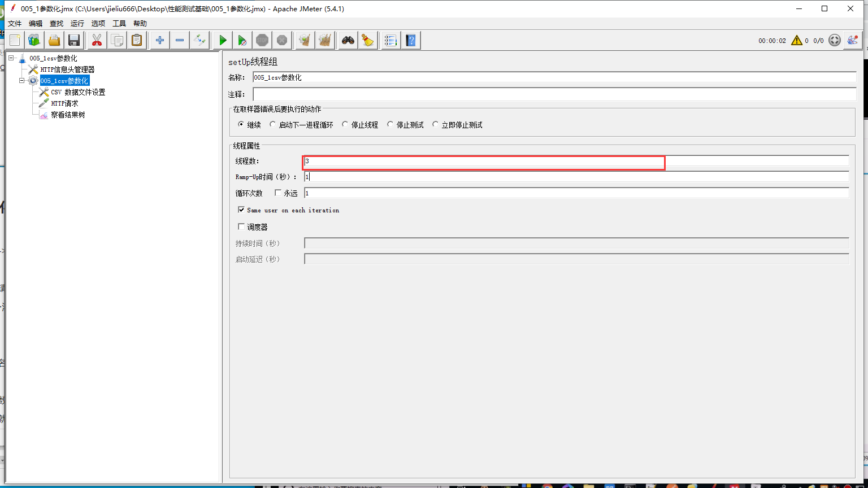
Task: Open the 运行 menu
Action: tap(77, 23)
